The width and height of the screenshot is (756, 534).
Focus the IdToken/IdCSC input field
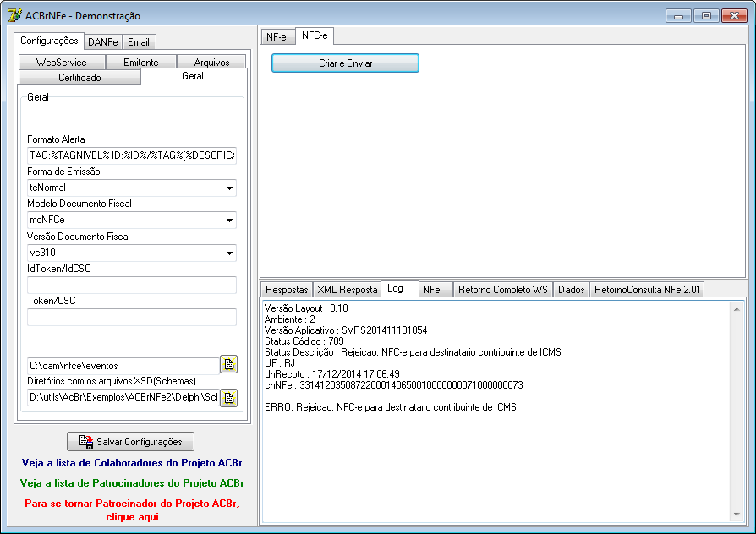click(132, 285)
